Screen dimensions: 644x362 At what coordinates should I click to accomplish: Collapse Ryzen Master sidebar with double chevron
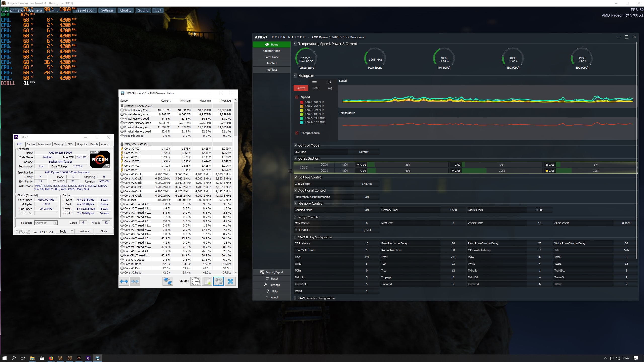291,171
